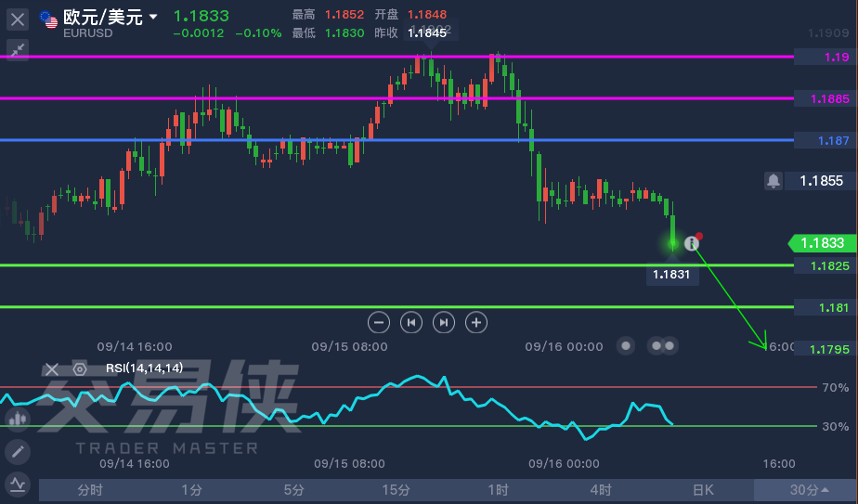Jump to latest candle with skip-forward button

(x=444, y=322)
